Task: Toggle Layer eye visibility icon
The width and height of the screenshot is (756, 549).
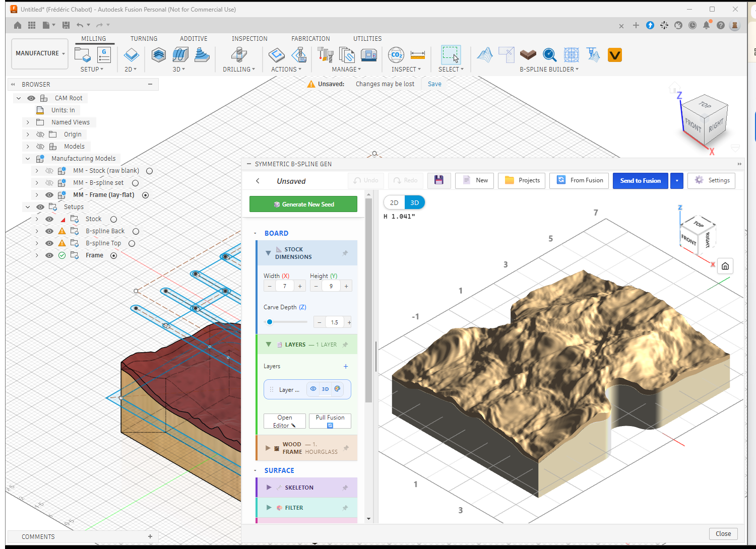Action: tap(313, 389)
